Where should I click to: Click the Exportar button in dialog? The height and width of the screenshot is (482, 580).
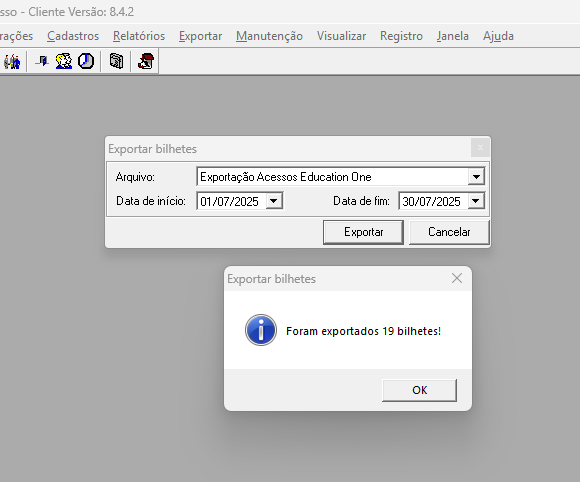point(363,232)
